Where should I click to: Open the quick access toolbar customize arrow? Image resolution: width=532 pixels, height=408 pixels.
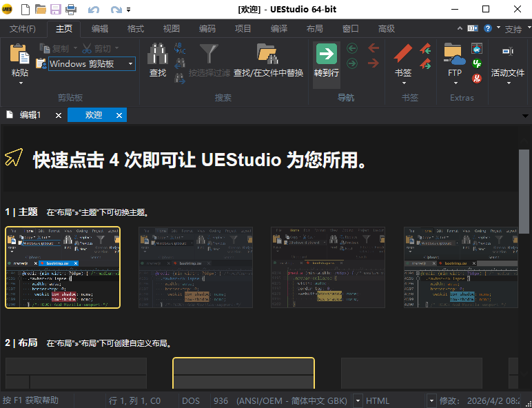pos(129,10)
